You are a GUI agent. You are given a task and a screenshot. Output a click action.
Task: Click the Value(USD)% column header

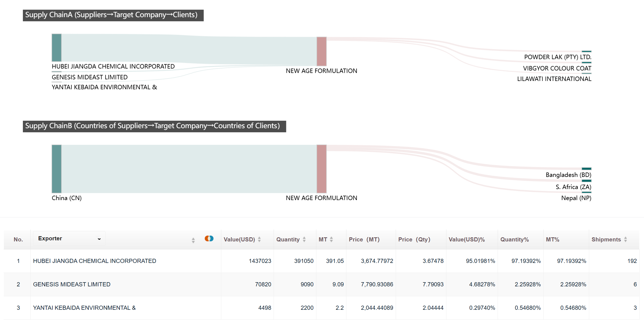pos(467,239)
